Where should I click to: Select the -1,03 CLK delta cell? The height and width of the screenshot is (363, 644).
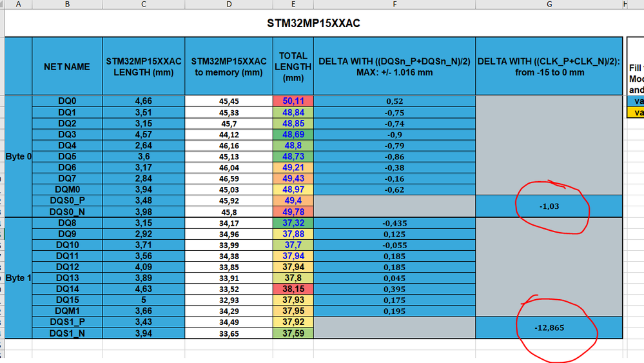click(549, 206)
